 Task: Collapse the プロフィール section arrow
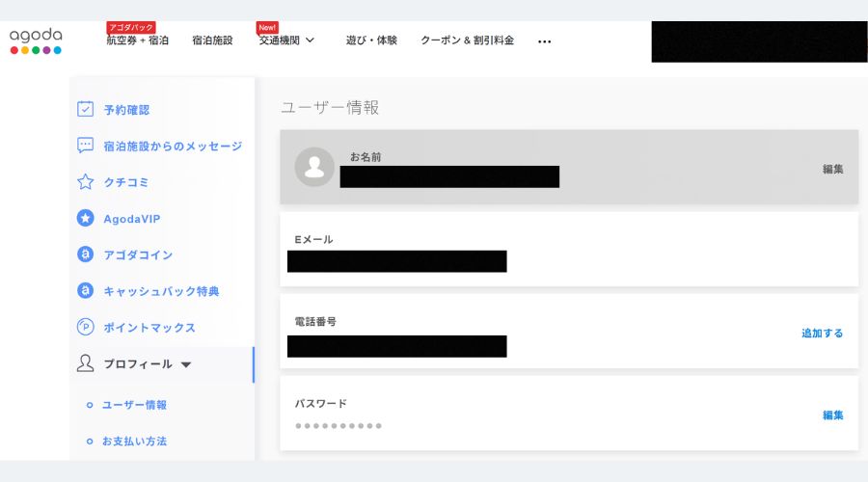186,364
